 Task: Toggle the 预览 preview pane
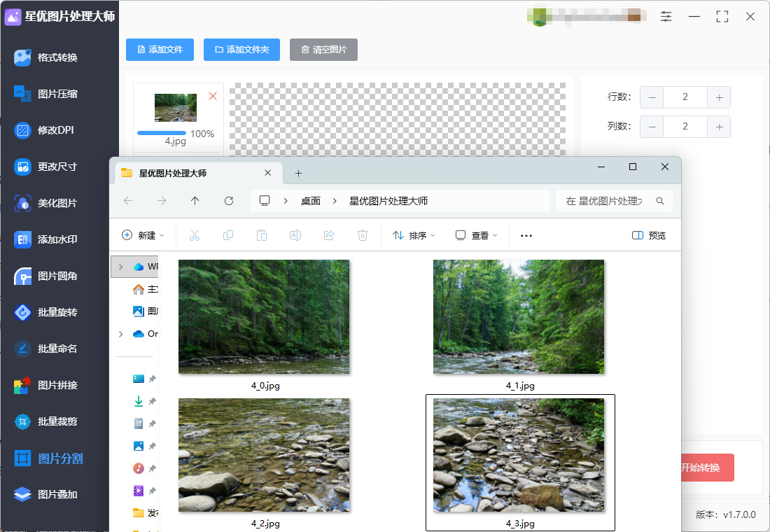(x=649, y=236)
